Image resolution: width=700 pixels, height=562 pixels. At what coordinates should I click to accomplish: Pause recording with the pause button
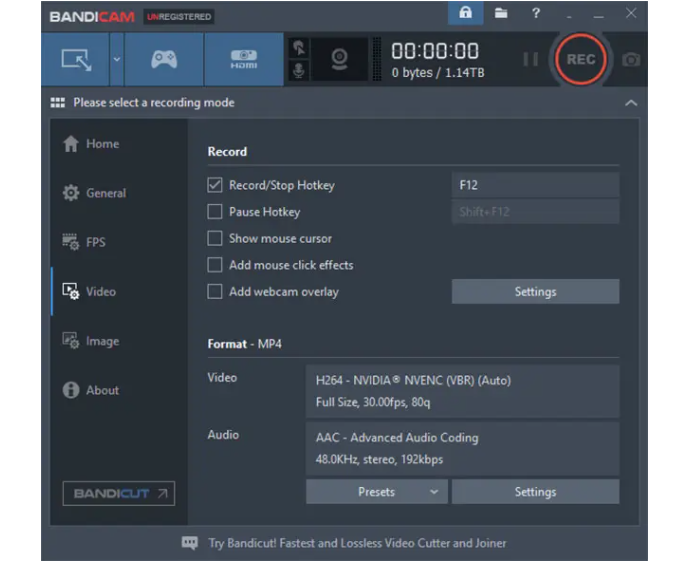pyautogui.click(x=530, y=59)
